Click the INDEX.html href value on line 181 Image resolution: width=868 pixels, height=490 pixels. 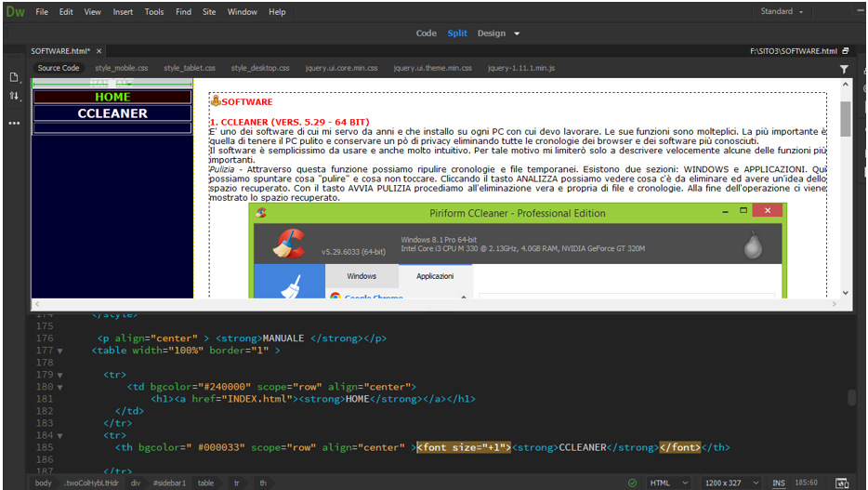pos(256,399)
